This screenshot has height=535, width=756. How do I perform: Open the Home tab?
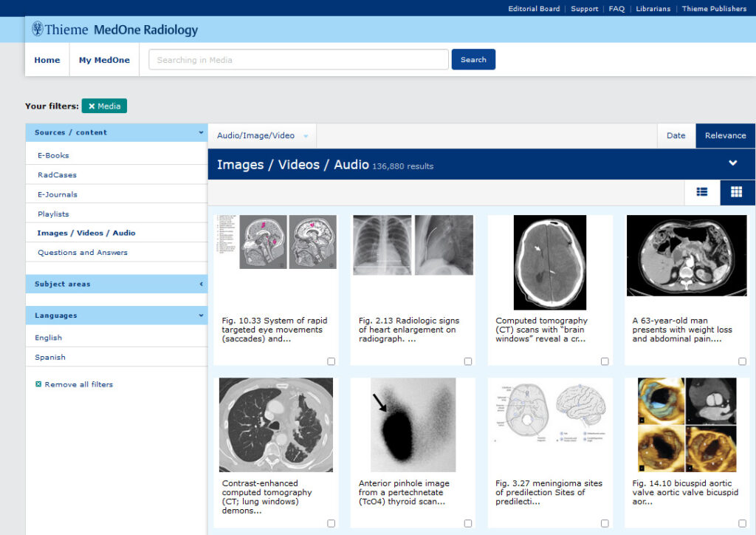coord(47,59)
